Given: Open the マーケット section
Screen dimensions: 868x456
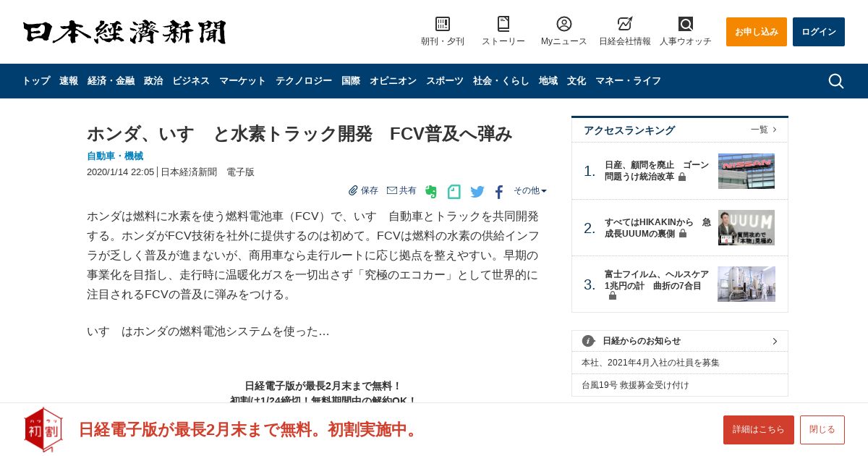Looking at the screenshot, I should 242,81.
